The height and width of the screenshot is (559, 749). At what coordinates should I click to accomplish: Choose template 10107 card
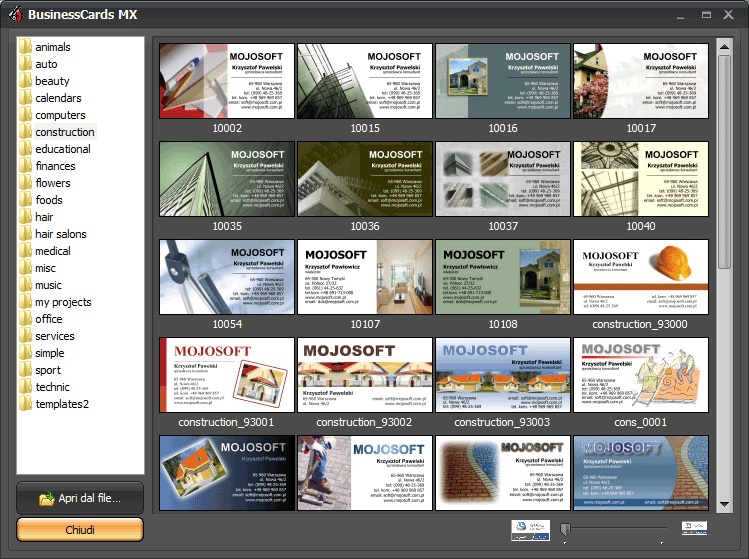(x=365, y=277)
